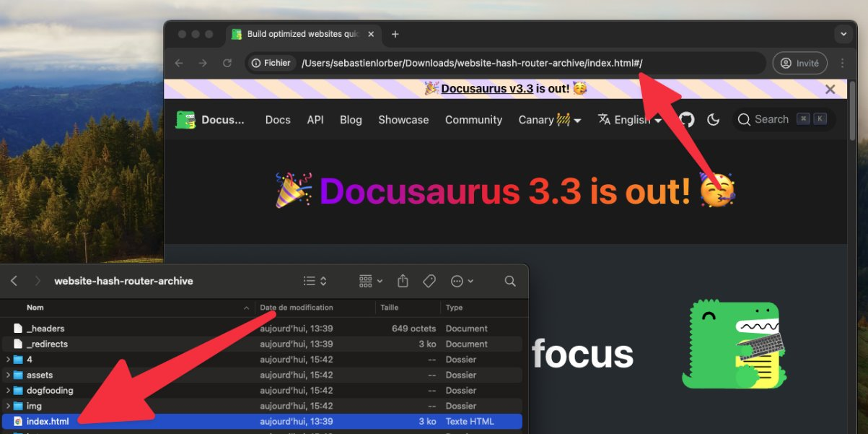Click the Fichier info badge in address bar
868x434 pixels.
click(271, 63)
